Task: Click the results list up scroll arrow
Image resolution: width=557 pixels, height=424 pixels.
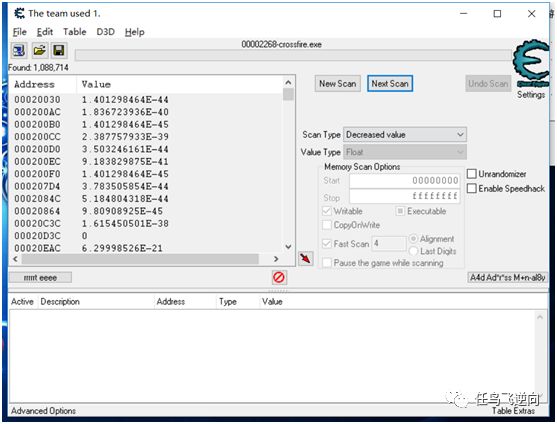Action: pyautogui.click(x=288, y=82)
